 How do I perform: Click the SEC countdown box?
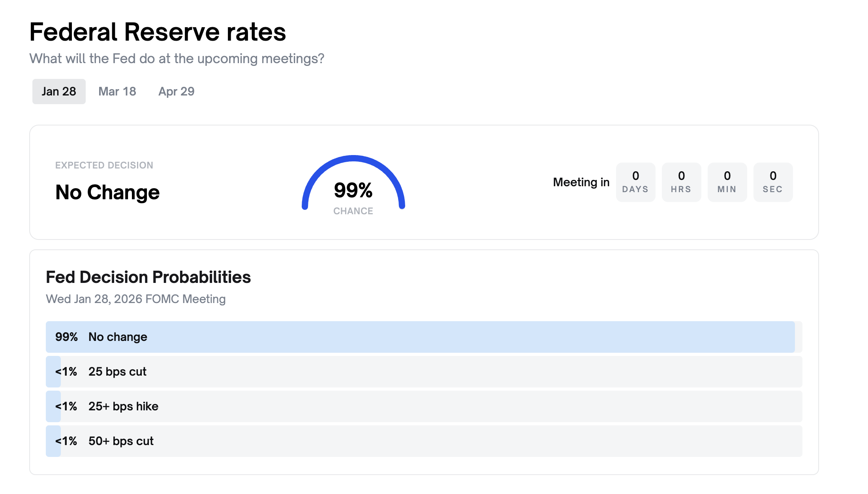click(x=773, y=182)
